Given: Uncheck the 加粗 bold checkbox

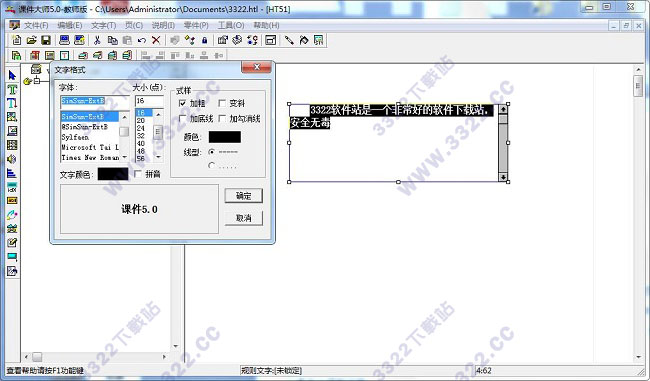Looking at the screenshot, I should tap(182, 103).
